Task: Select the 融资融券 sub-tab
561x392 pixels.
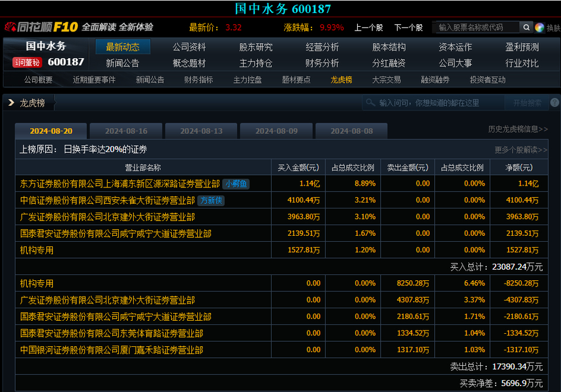Action: click(435, 80)
